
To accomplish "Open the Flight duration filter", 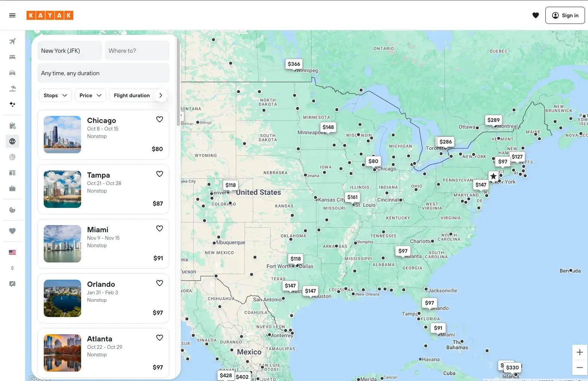I will tap(132, 95).
